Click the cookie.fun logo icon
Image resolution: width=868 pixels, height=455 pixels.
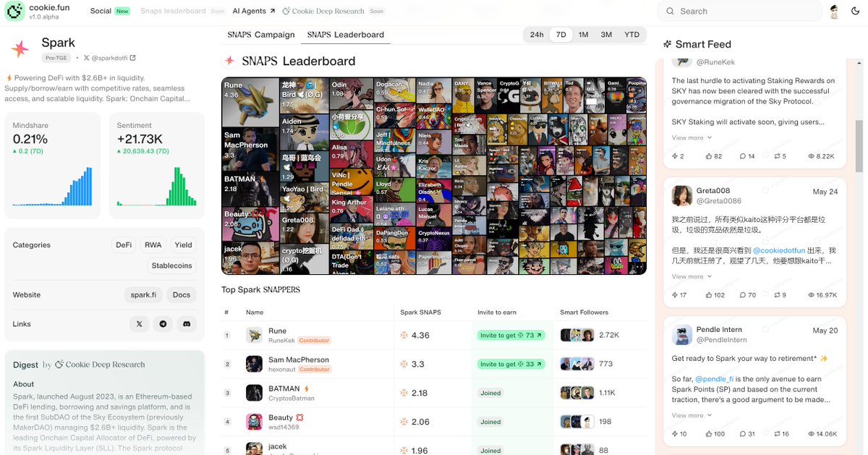14,12
